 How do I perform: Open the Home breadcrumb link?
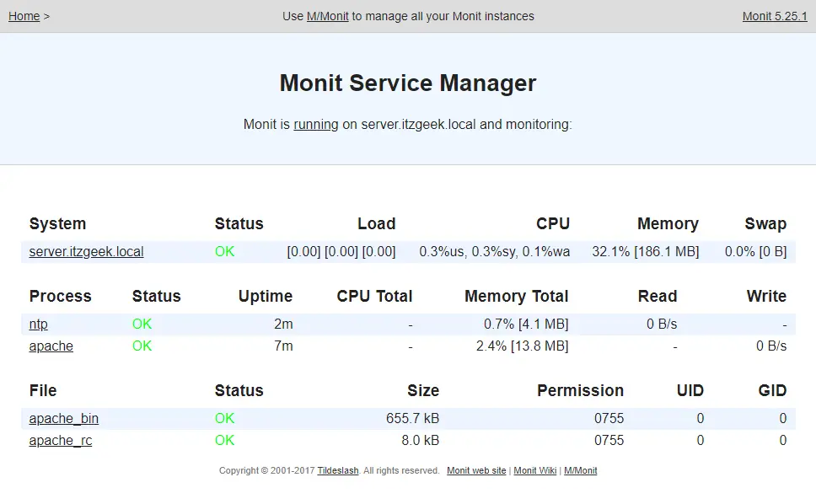[x=24, y=16]
